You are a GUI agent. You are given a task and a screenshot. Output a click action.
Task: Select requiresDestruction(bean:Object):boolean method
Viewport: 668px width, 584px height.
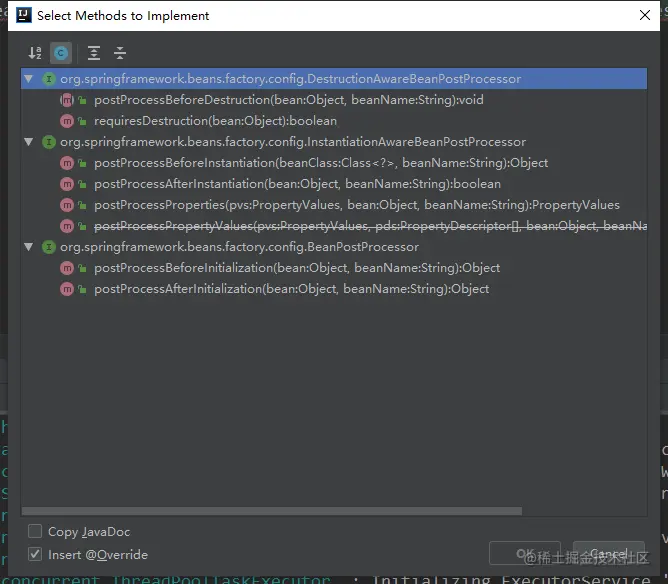(216, 121)
